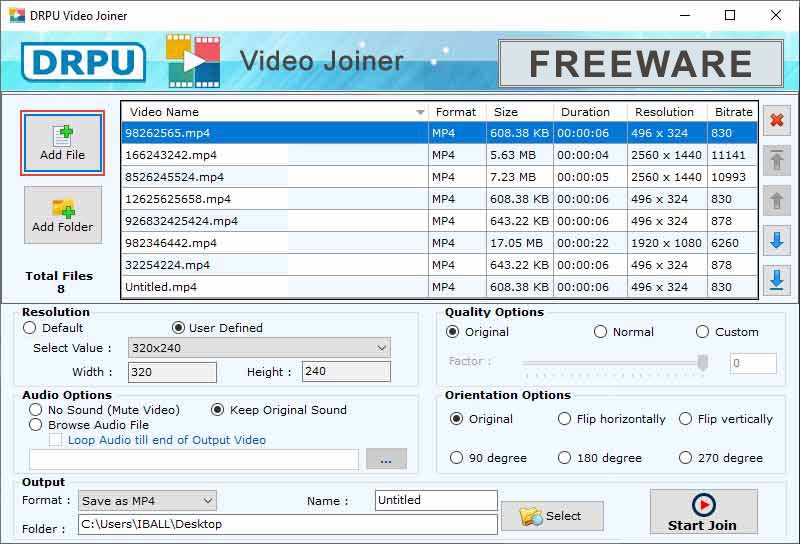Sort list by Duration column header
Screen dimensions: 800x544
[x=590, y=112]
